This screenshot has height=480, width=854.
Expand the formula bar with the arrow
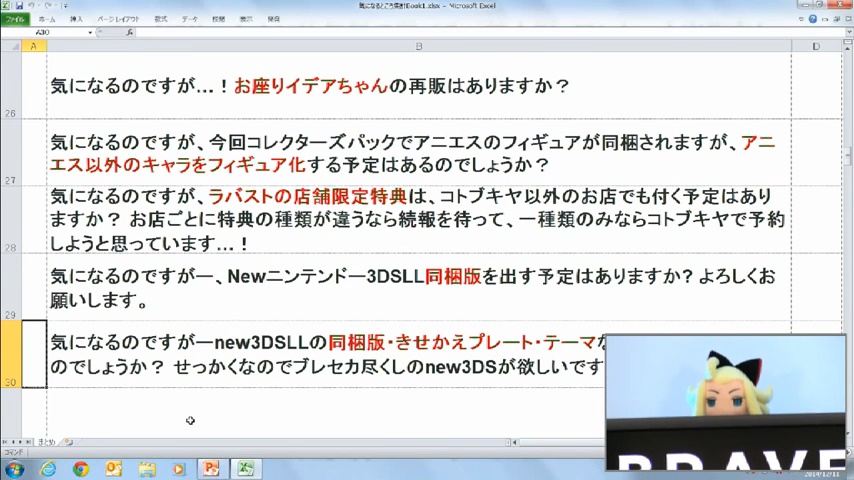[x=849, y=33]
